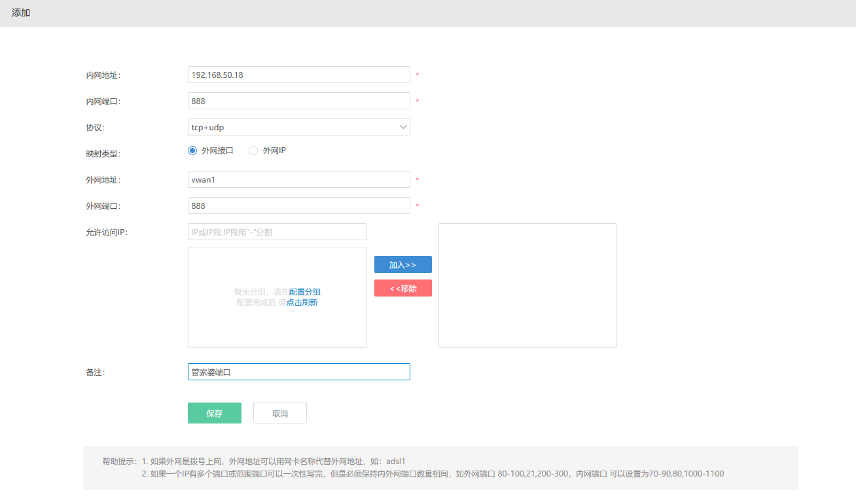Cancel using the 取消 button
This screenshot has width=856, height=504.
(279, 413)
